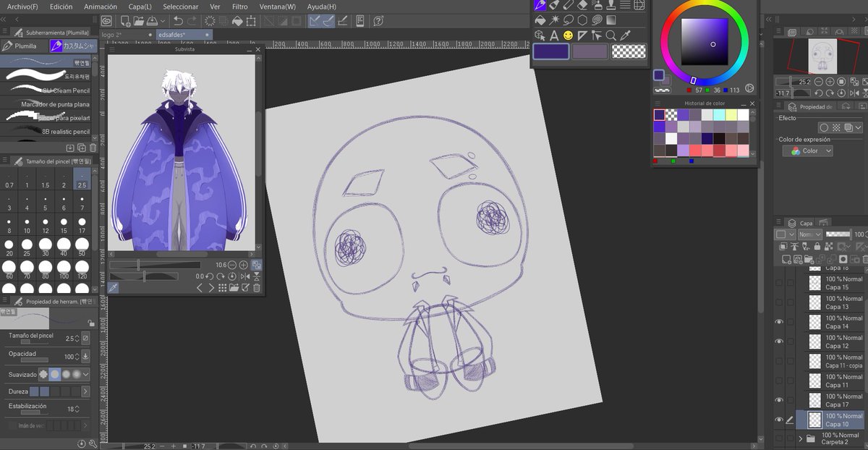The height and width of the screenshot is (450, 868).
Task: Hide layer Capa 14
Action: click(x=779, y=322)
